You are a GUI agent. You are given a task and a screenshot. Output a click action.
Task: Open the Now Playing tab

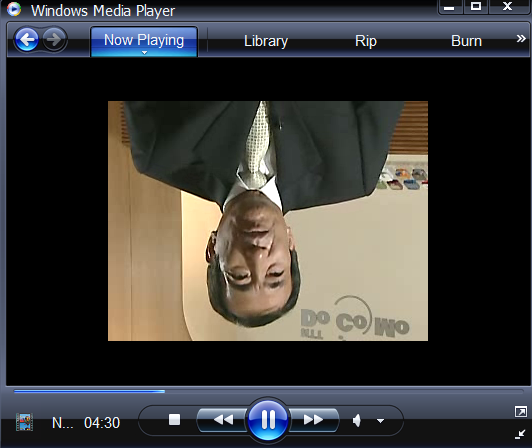pos(144,40)
